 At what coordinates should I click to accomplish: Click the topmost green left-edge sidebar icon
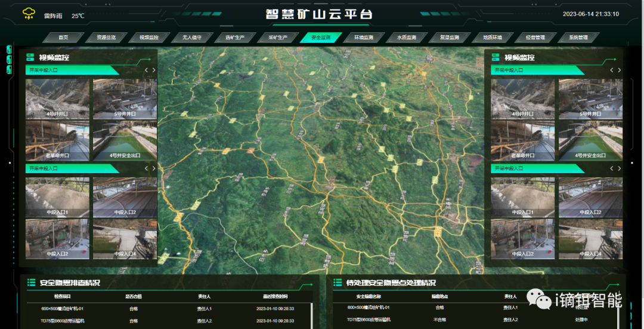pyautogui.click(x=9, y=49)
